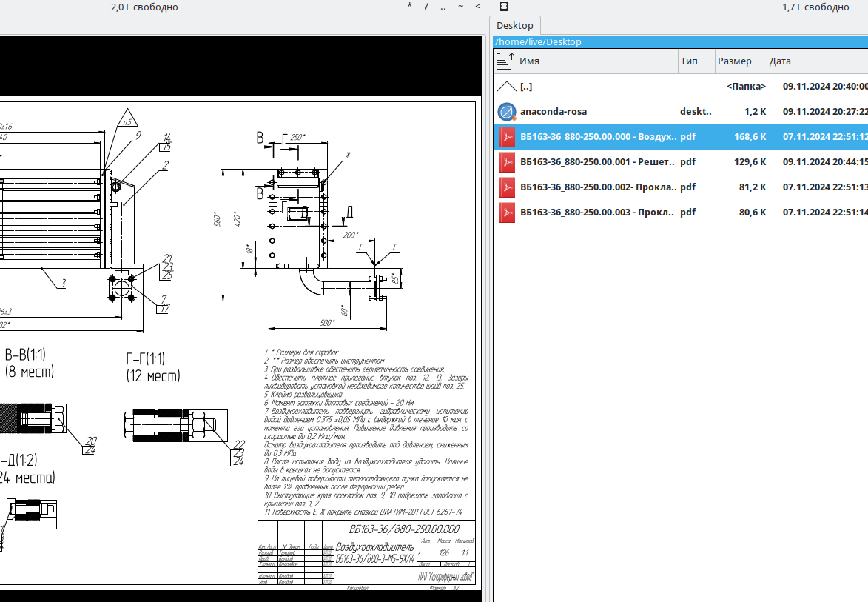Switch to the Desktop tab
868x602 pixels.
click(x=515, y=26)
